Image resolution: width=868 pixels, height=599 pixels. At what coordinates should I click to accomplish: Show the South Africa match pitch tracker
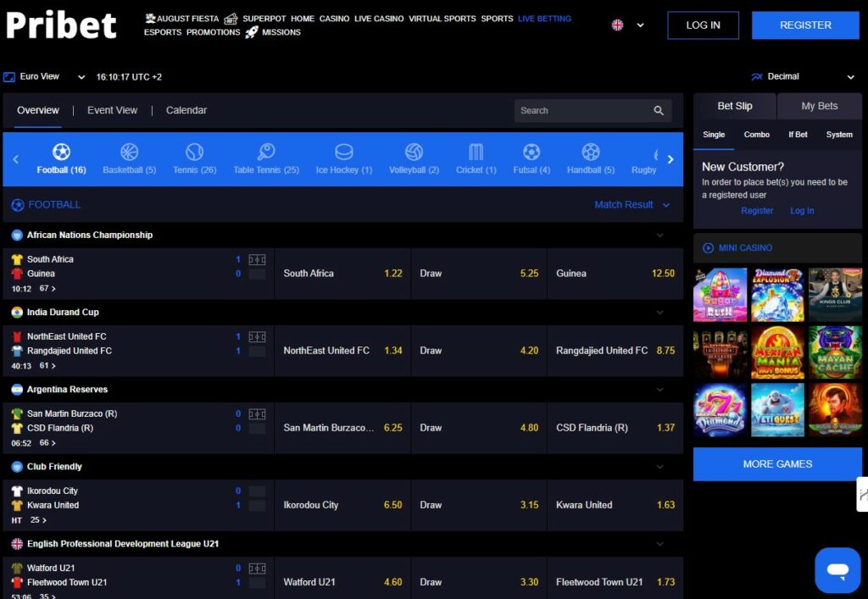click(257, 259)
